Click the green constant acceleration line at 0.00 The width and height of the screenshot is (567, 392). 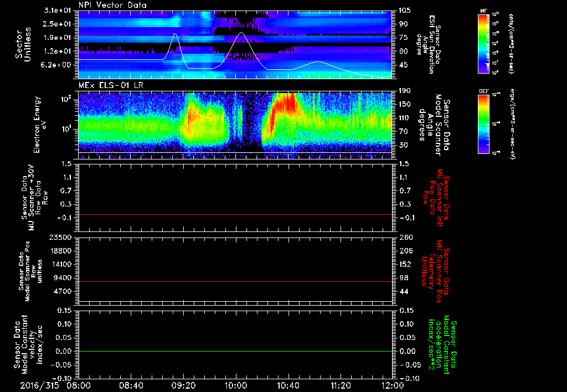(x=235, y=351)
